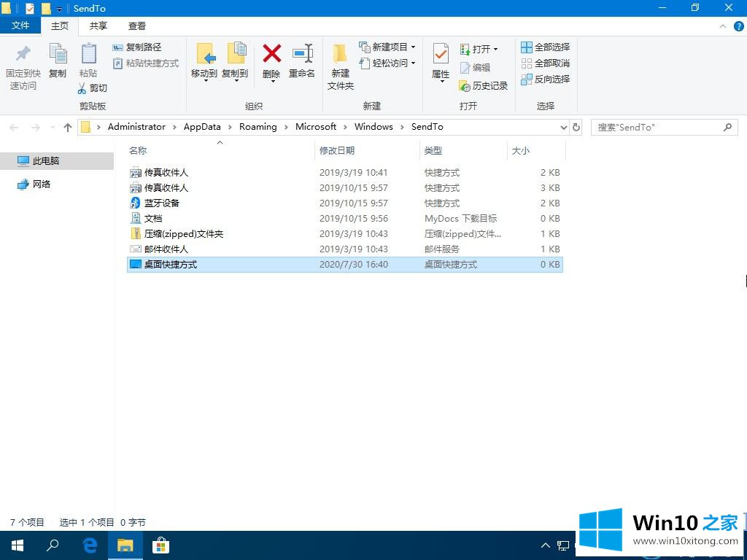
Task: Open the blue Help question mark
Action: coord(738,26)
